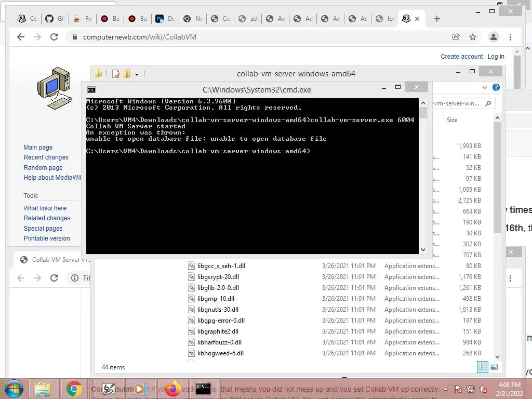Click the Create account link
Viewport: 532px width, 399px height.
(461, 56)
